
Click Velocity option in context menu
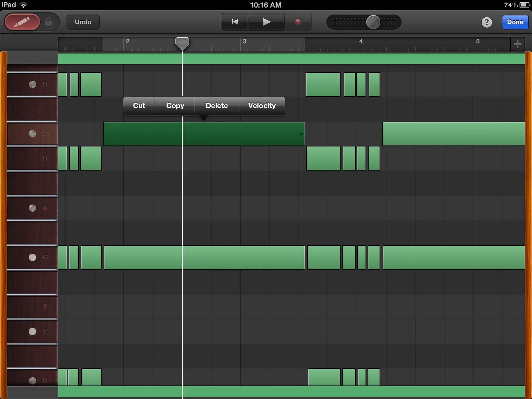pos(261,105)
